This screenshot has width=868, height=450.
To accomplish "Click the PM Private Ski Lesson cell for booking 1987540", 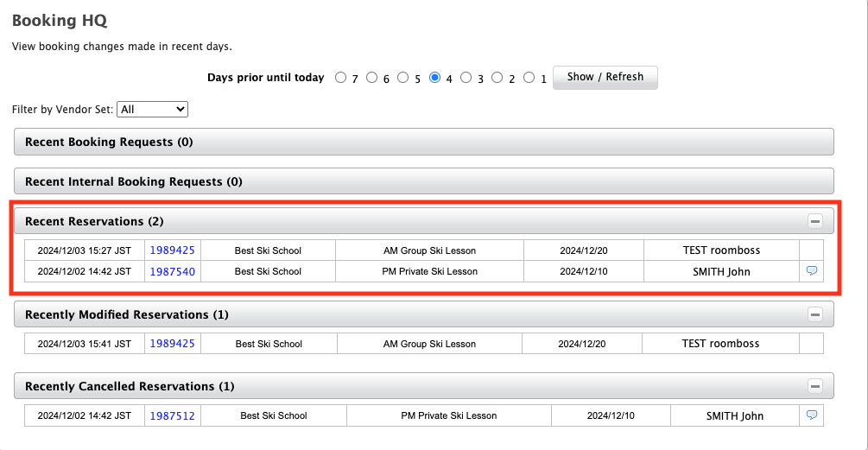I will (429, 271).
